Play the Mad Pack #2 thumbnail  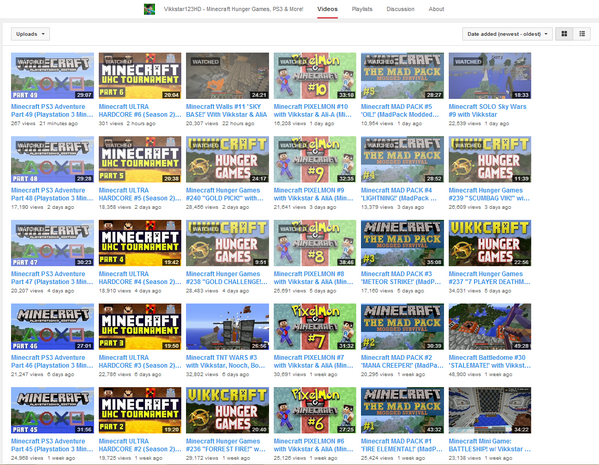pyautogui.click(x=402, y=327)
